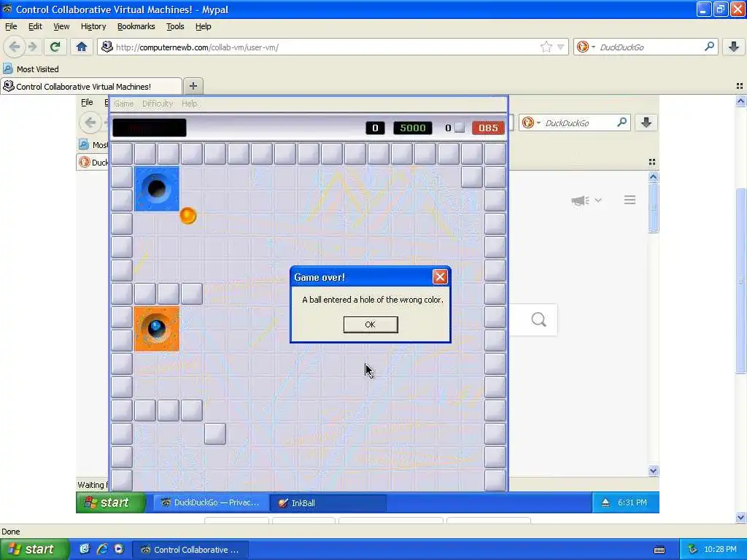Open the Bookmarks menu
The width and height of the screenshot is (747, 560).
coord(136,26)
